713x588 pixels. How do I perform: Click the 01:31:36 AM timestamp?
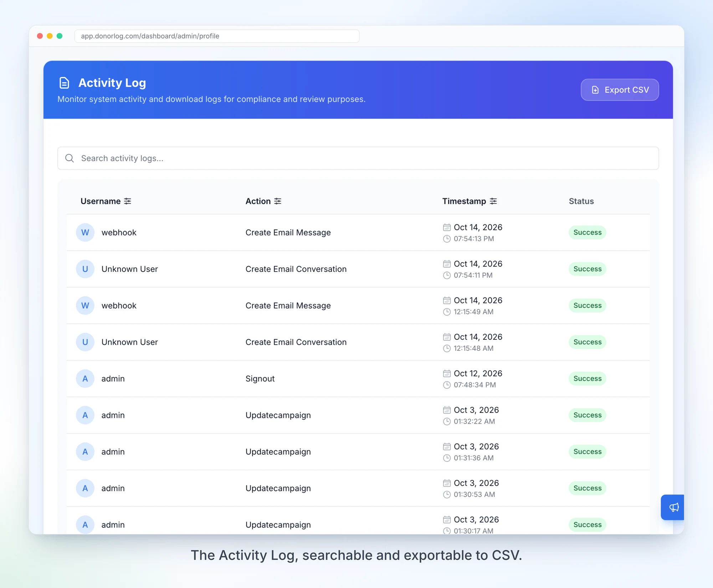coord(473,458)
